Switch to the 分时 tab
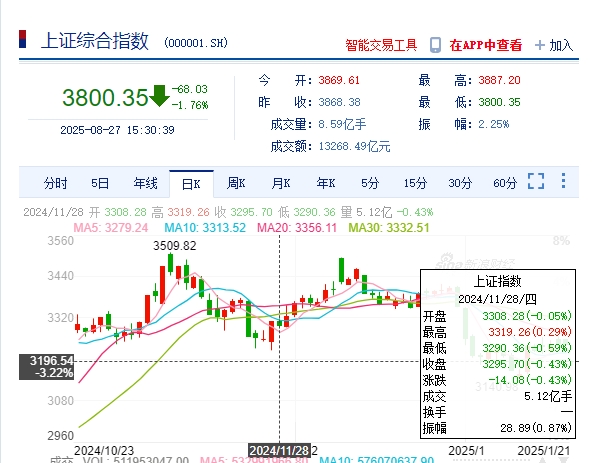This screenshot has width=594, height=463. 55,183
